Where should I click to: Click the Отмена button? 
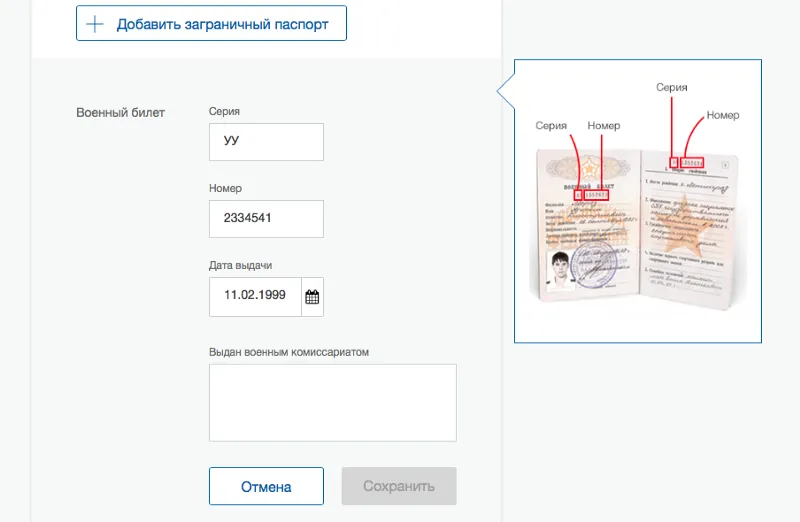[266, 487]
